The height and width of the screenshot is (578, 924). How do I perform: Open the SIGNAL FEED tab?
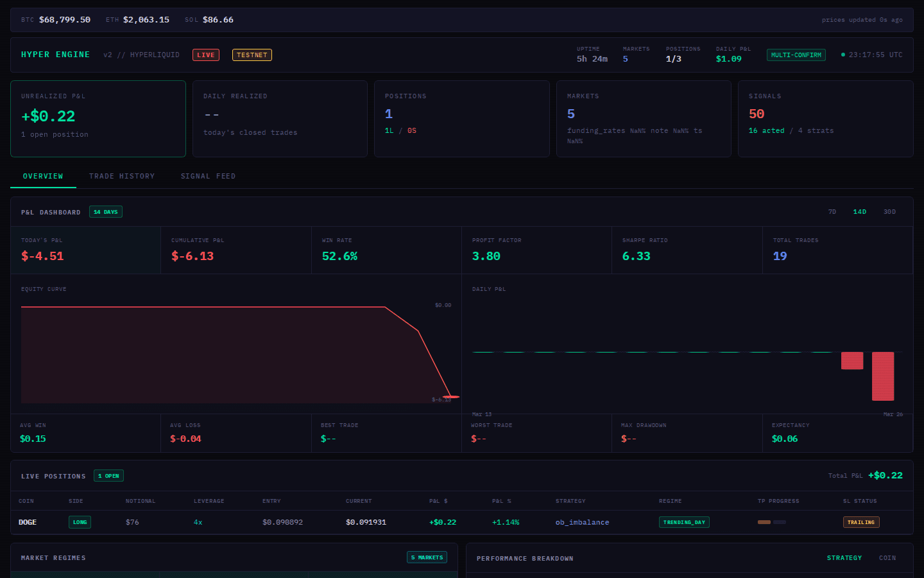pyautogui.click(x=208, y=175)
